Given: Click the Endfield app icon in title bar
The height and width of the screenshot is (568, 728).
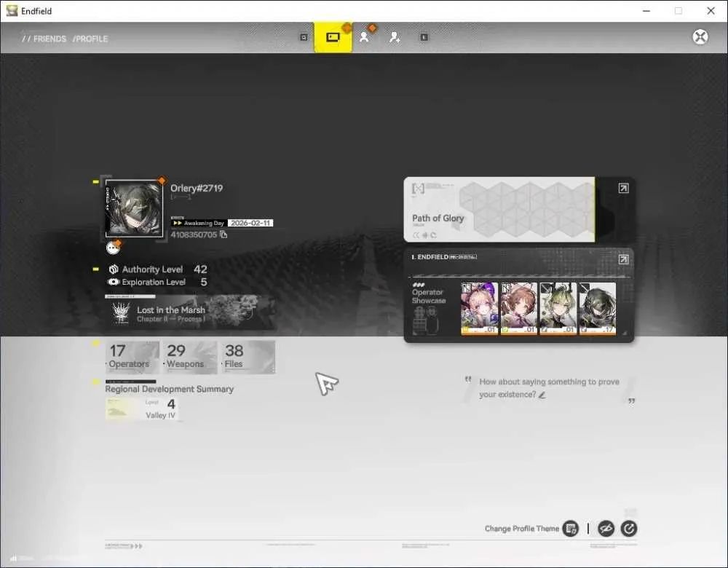Looking at the screenshot, I should 12,11.
